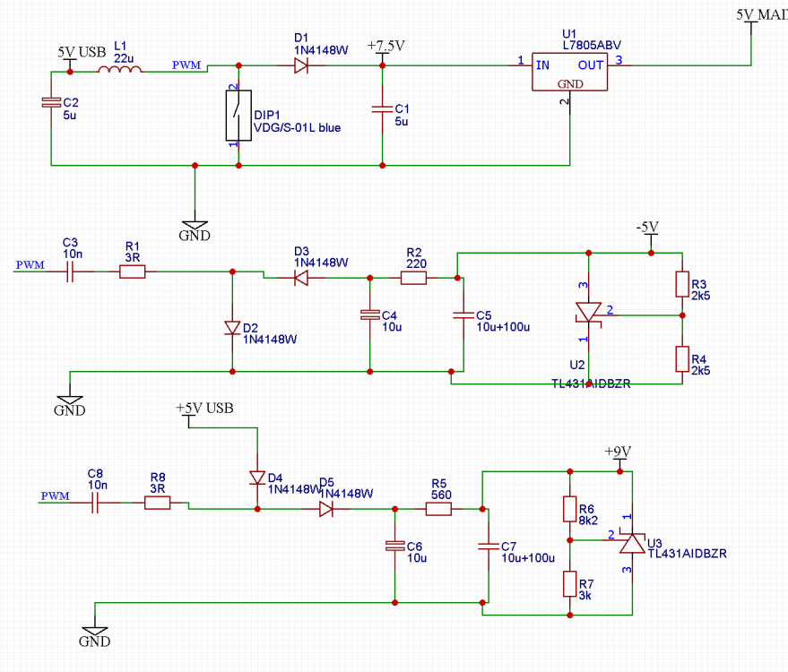Click the IN pin of U1
Image resolution: width=788 pixels, height=672 pixels.
click(542, 65)
